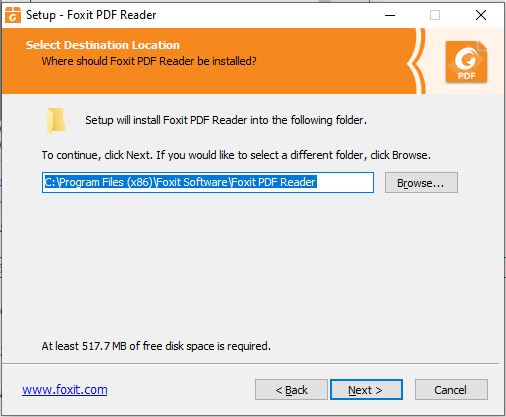Click the empty area inside path field after the text
The image size is (506, 417).
point(345,182)
